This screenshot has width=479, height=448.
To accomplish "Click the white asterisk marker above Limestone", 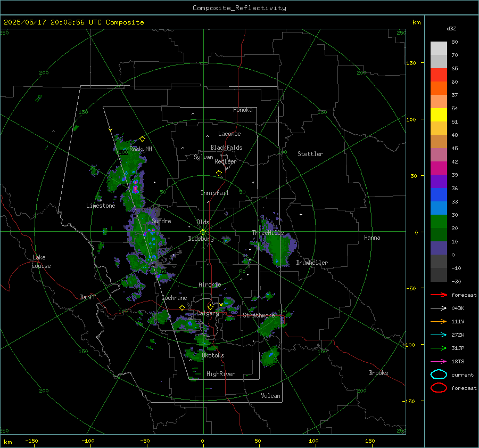I will click(101, 200).
